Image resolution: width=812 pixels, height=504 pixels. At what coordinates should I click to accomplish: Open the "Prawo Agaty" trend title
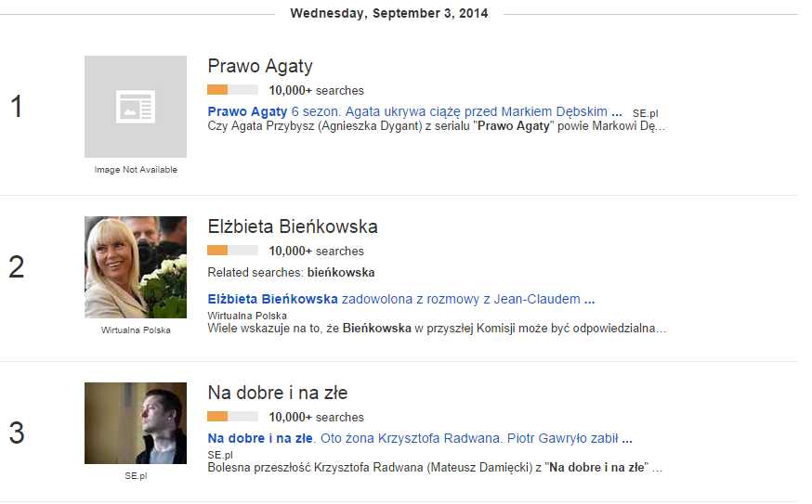[260, 67]
